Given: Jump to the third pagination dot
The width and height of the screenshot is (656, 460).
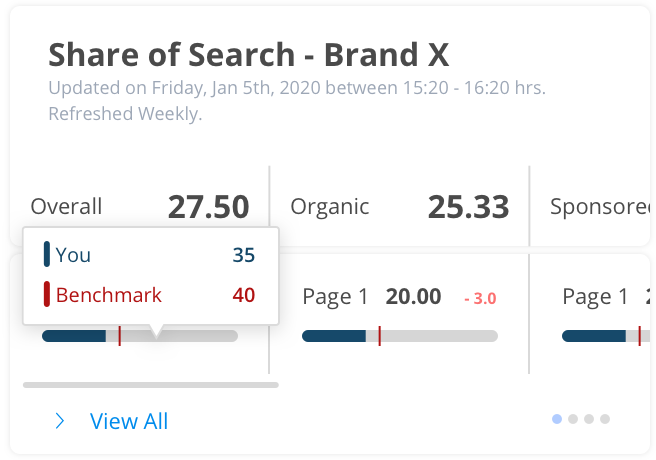Looking at the screenshot, I should pyautogui.click(x=589, y=419).
